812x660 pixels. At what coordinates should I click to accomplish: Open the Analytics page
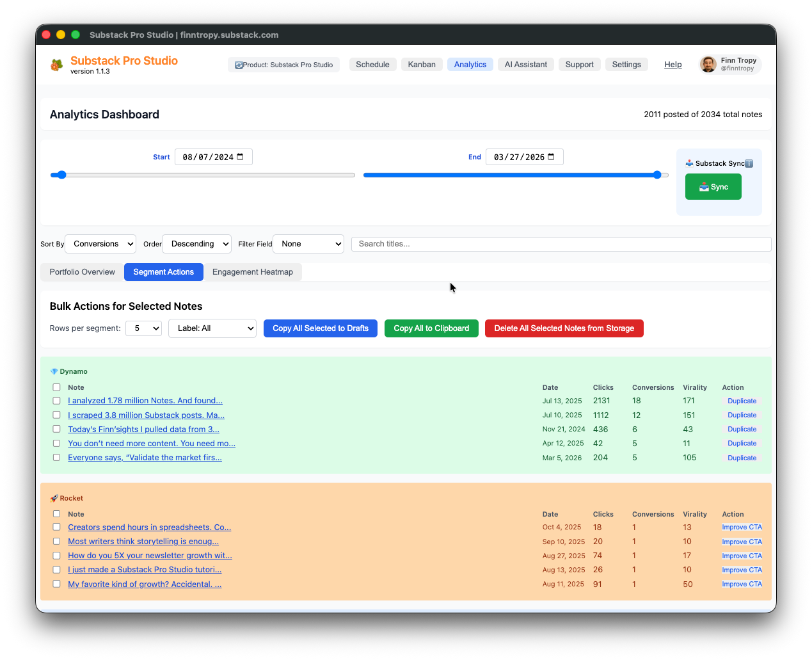[470, 65]
